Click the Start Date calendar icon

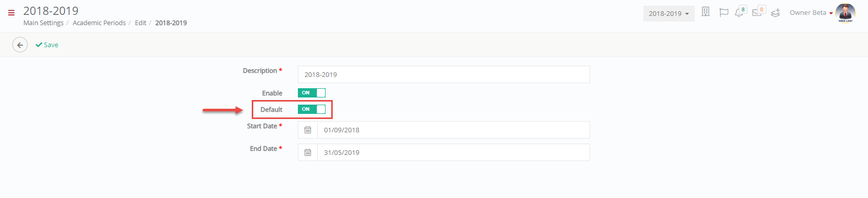pos(308,130)
